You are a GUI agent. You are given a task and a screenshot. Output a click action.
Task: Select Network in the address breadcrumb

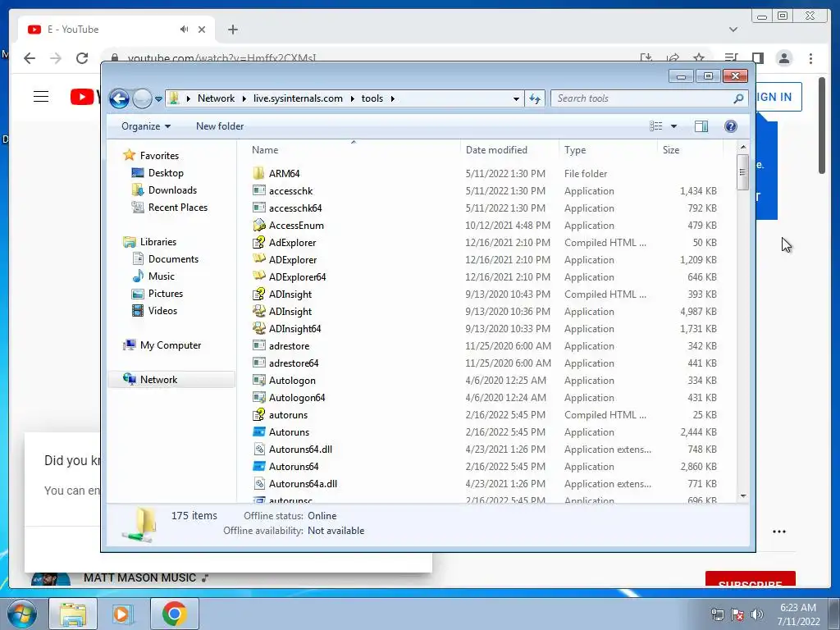coord(216,98)
